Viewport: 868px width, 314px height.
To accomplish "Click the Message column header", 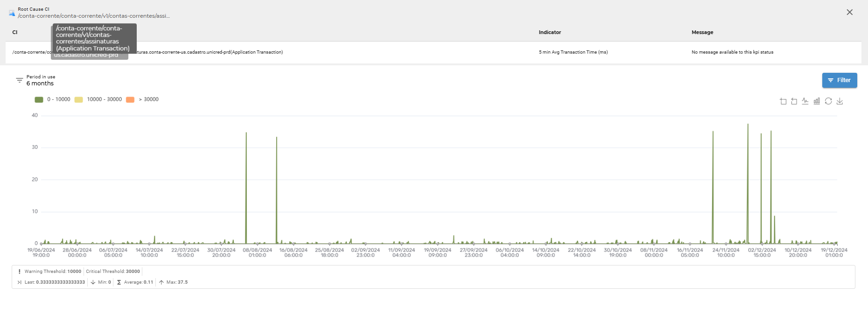I will (702, 32).
